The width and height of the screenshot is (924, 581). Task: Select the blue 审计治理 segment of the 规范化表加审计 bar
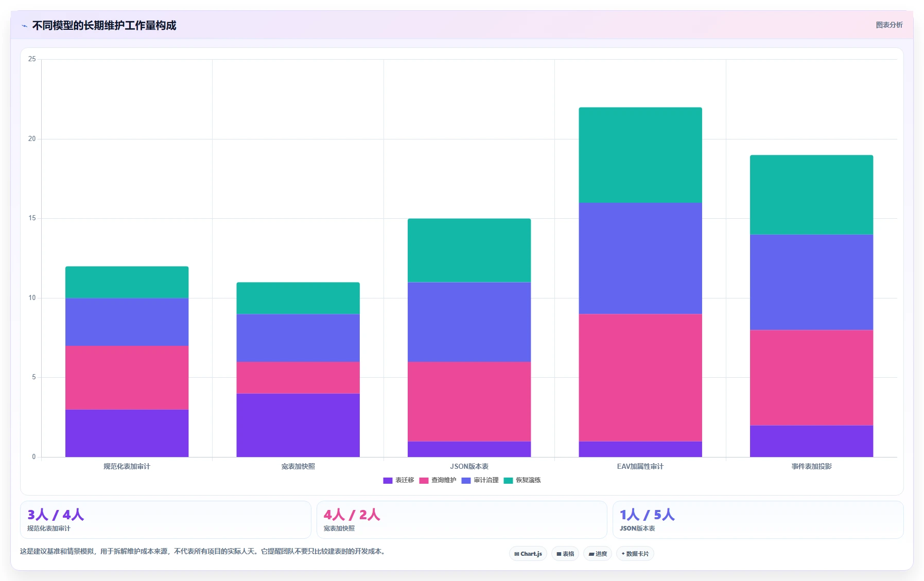(x=127, y=322)
